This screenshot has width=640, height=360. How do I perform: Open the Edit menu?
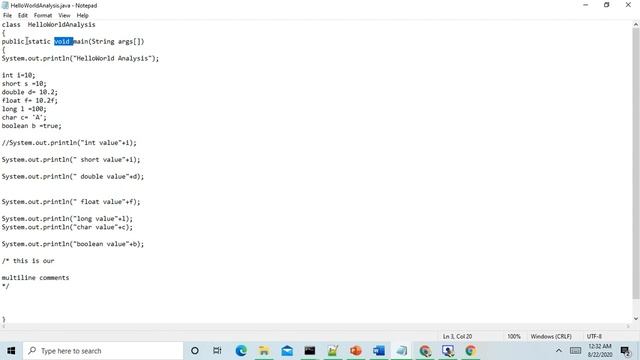tap(23, 16)
